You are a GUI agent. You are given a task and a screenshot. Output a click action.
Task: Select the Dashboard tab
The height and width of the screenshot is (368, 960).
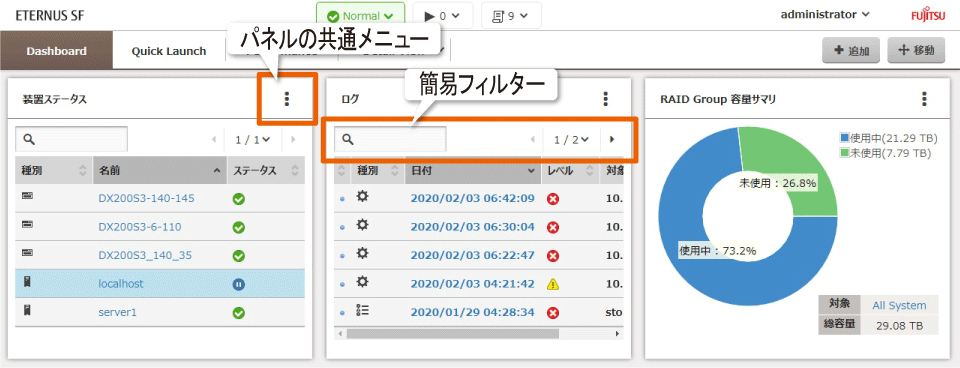[x=56, y=51]
